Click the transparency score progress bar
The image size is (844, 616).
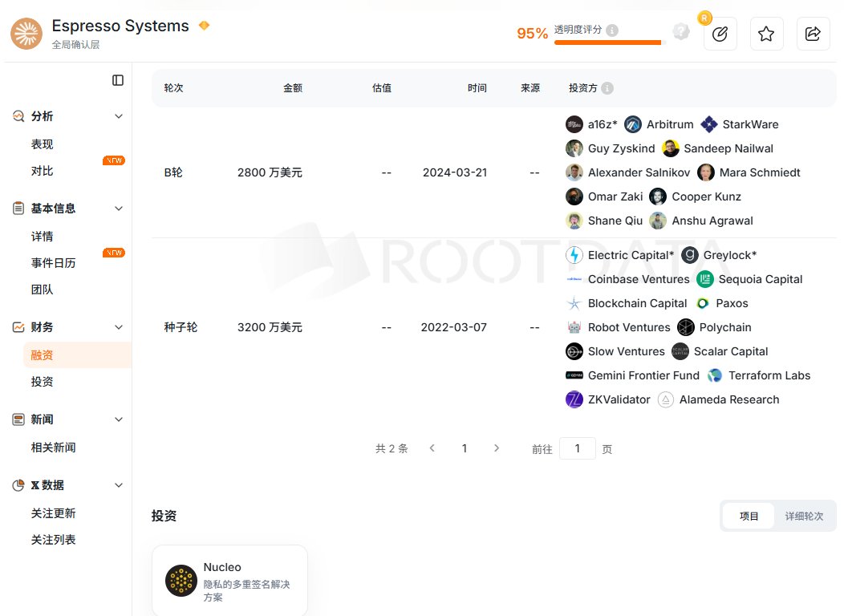tap(607, 42)
